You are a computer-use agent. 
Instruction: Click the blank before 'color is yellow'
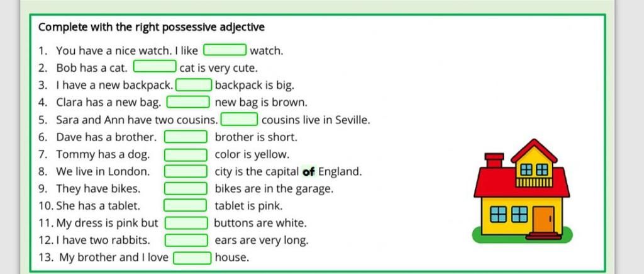[x=186, y=155]
